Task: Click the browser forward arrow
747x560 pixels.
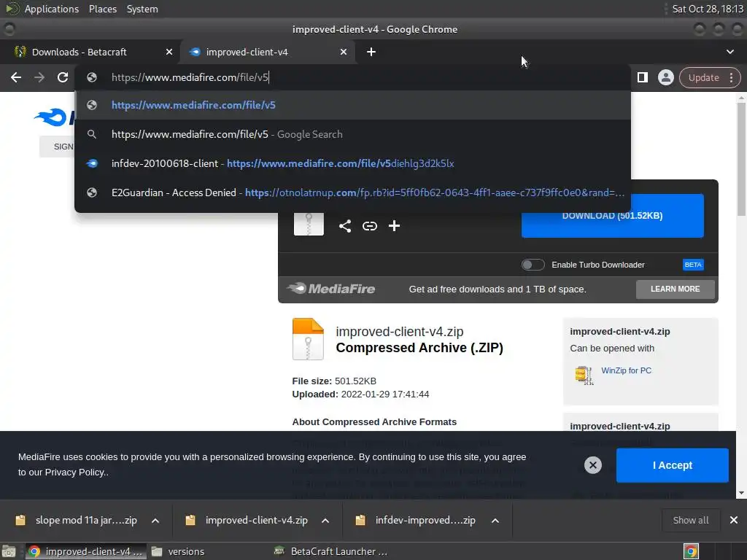Action: click(39, 77)
